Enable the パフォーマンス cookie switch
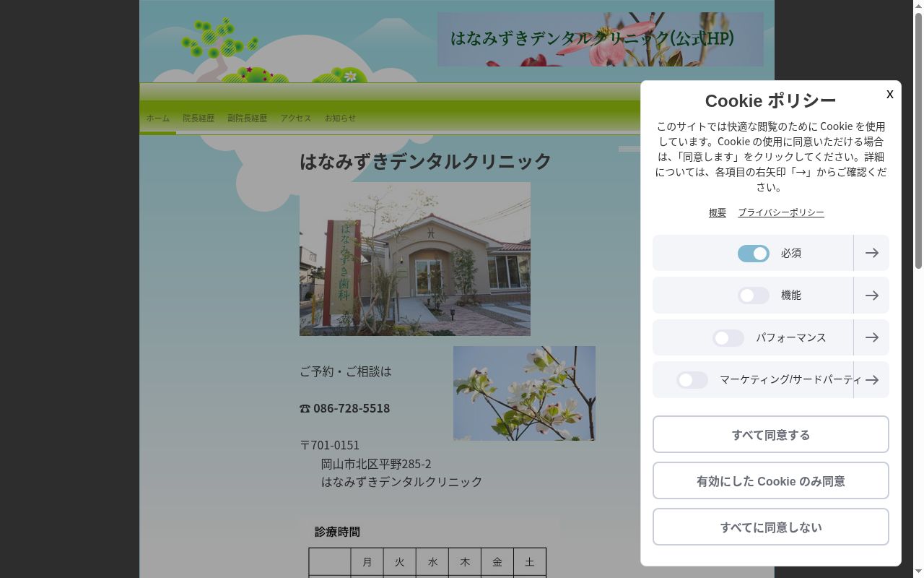Viewport: 924px width, 578px height. 728,338
